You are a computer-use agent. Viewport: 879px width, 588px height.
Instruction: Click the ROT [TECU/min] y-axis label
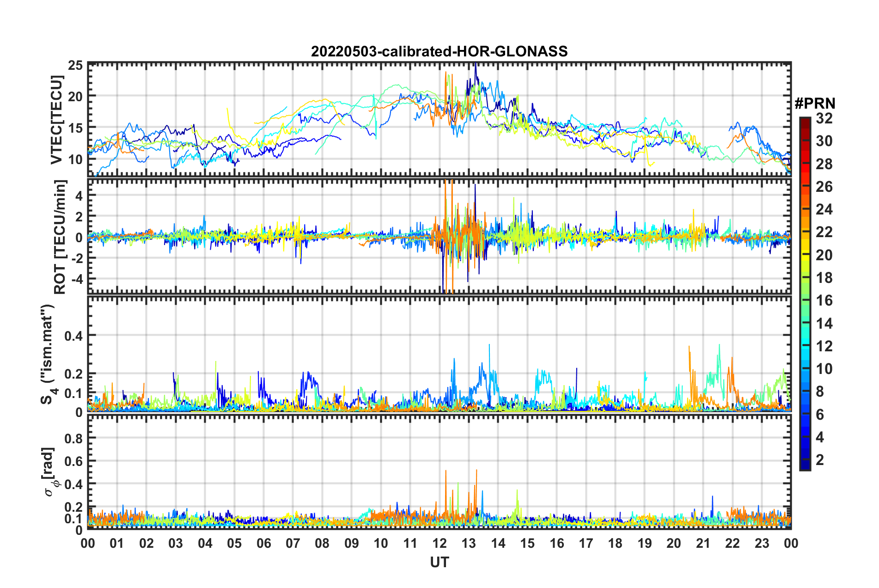(60, 237)
